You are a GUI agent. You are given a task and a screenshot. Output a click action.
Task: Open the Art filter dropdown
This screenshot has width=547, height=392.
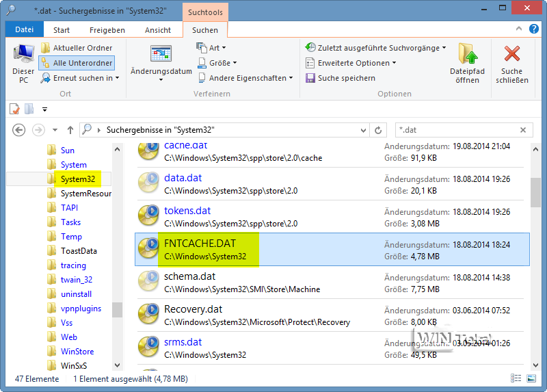211,47
